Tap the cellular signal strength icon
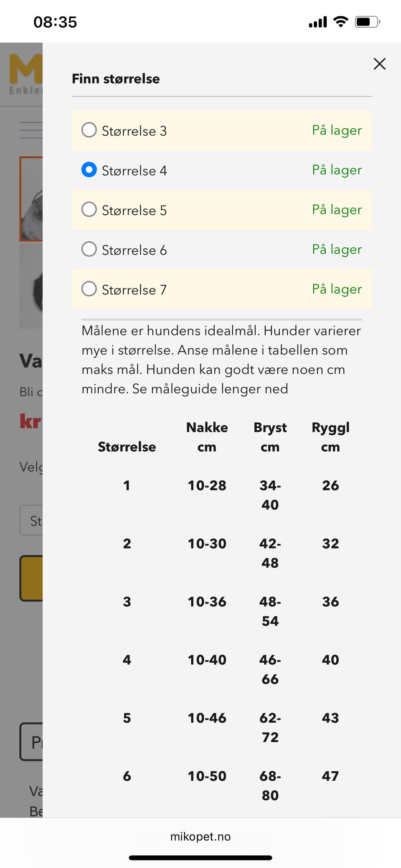This screenshot has height=868, width=401. click(317, 22)
